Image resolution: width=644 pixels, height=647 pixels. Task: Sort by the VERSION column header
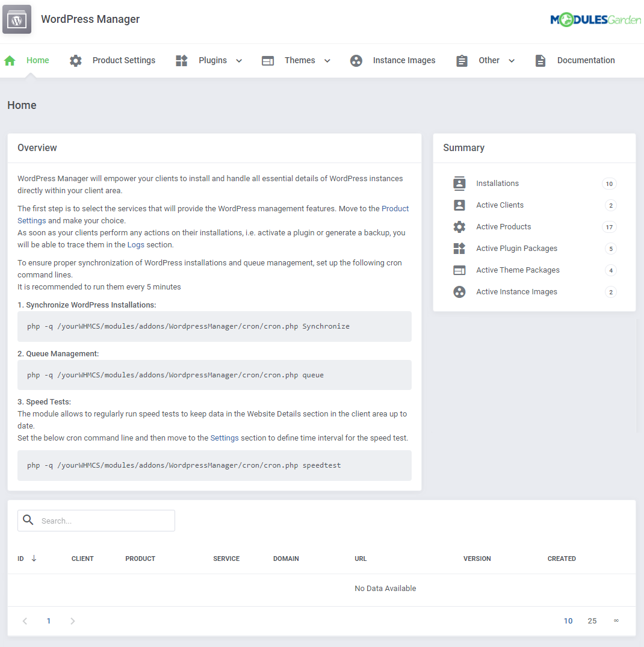477,559
